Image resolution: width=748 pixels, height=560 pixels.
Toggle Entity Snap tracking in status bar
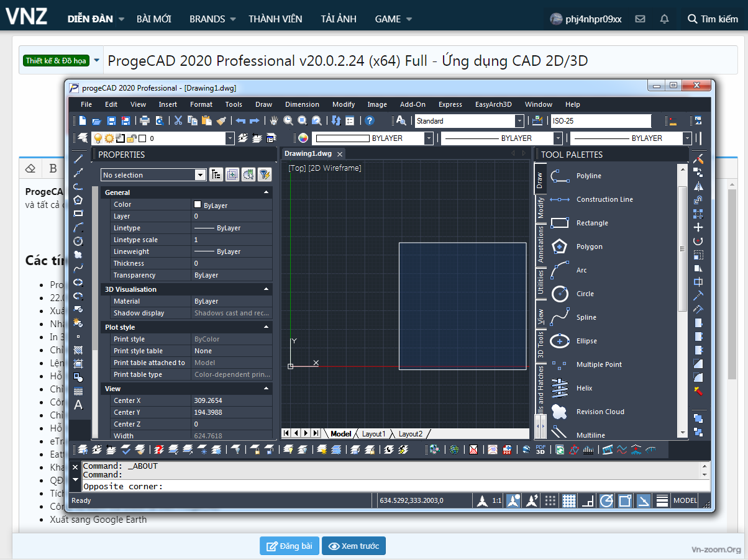click(x=644, y=500)
